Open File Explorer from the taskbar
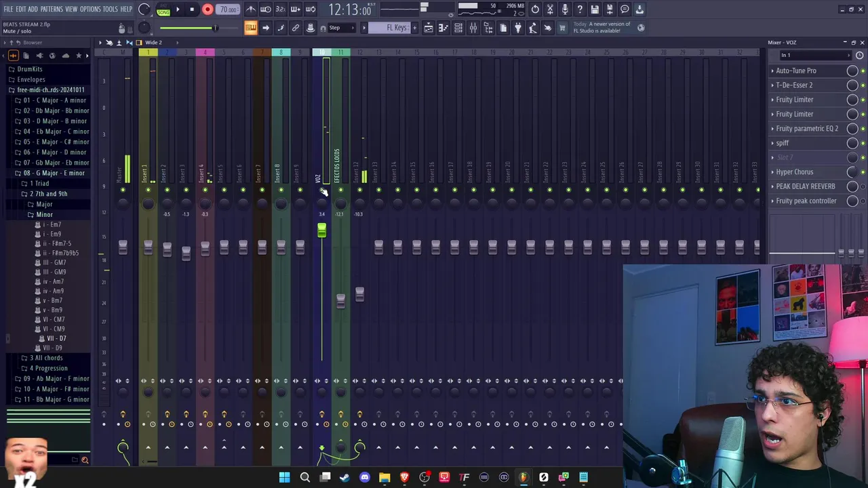This screenshot has height=488, width=868. point(384,477)
